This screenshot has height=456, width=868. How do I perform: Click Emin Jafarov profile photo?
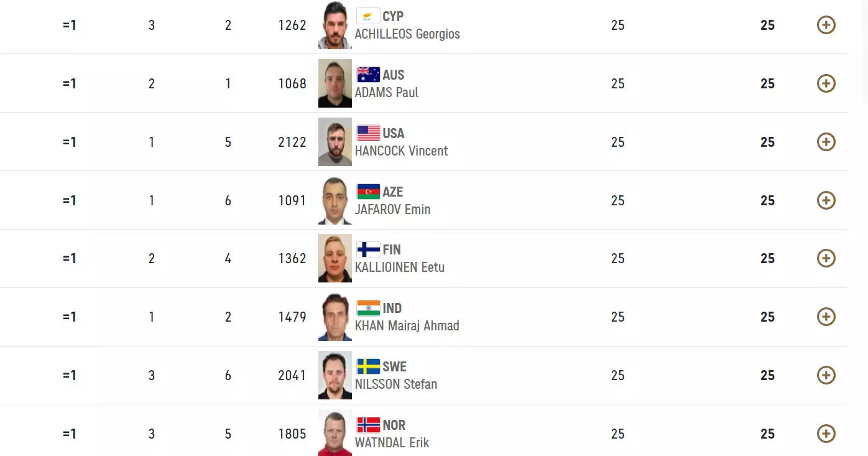click(x=335, y=200)
